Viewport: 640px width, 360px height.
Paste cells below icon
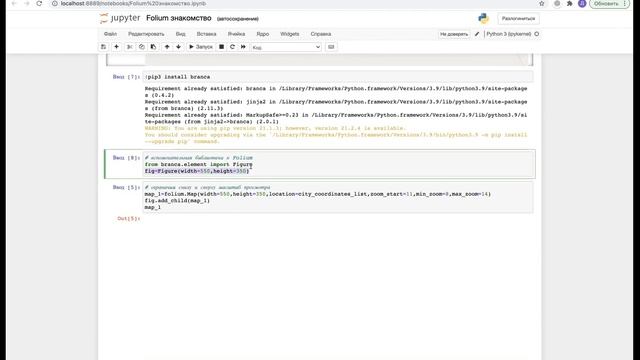pyautogui.click(x=153, y=47)
